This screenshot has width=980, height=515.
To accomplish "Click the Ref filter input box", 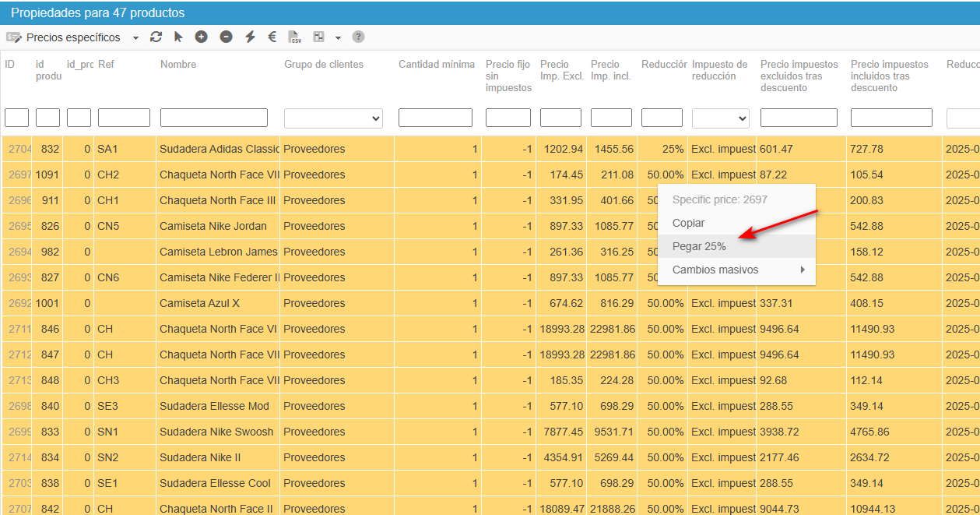I will (x=124, y=118).
